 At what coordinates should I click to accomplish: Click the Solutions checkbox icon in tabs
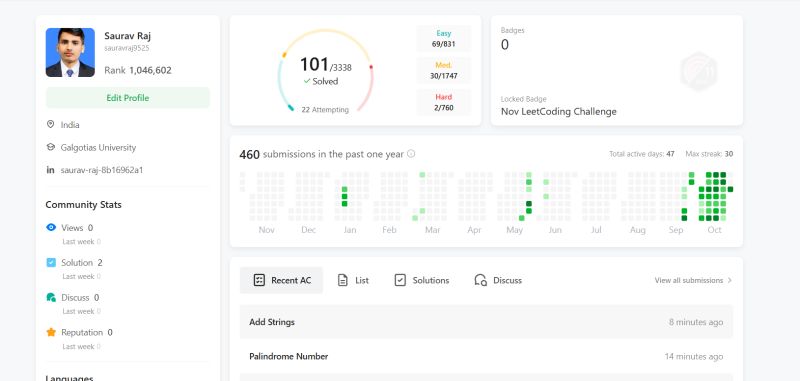coord(400,280)
